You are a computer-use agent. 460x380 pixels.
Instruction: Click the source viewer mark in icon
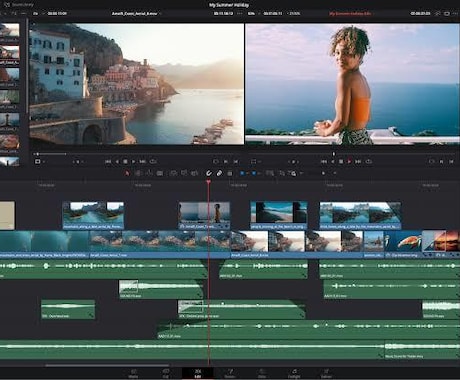click(225, 162)
